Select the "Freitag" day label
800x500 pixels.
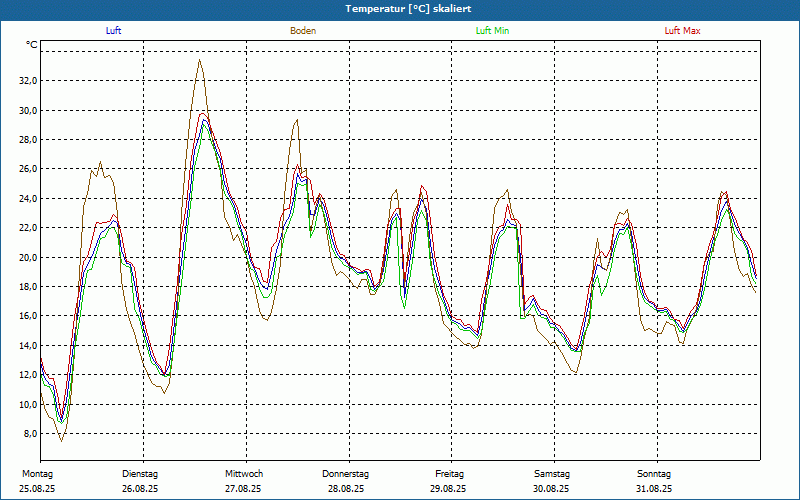click(450, 473)
